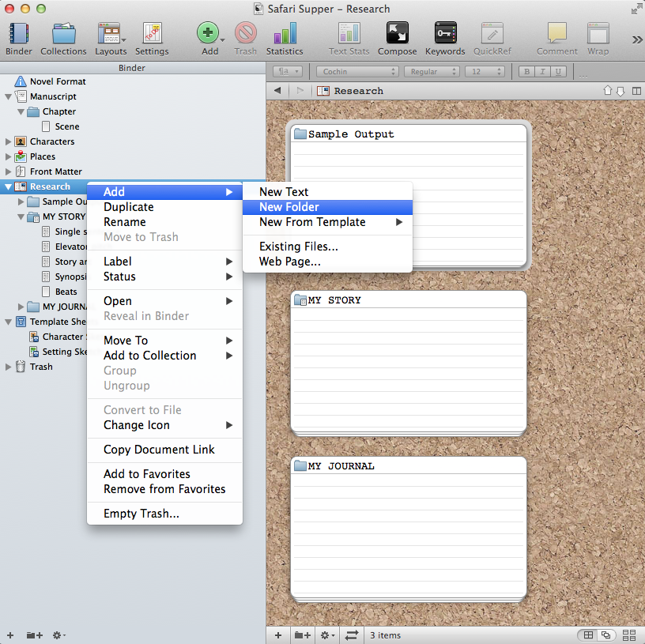Collapse the Chapter folder triangle
Image resolution: width=645 pixels, height=644 pixels.
pyautogui.click(x=21, y=112)
